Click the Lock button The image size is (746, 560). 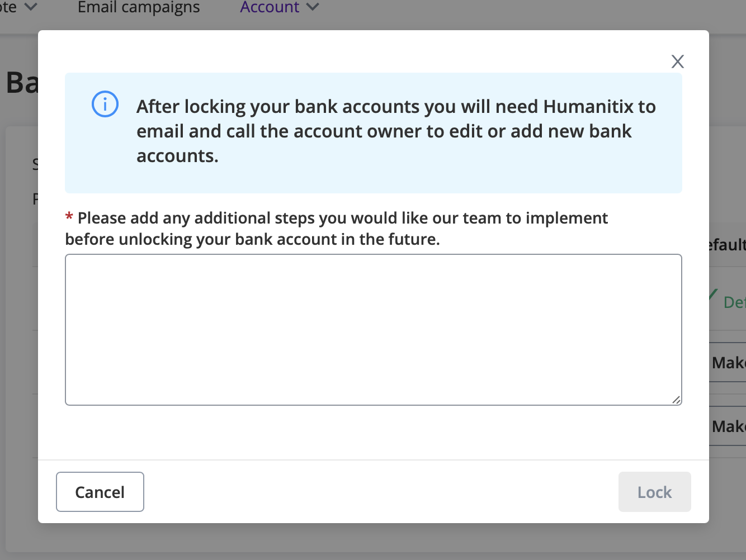pos(655,492)
